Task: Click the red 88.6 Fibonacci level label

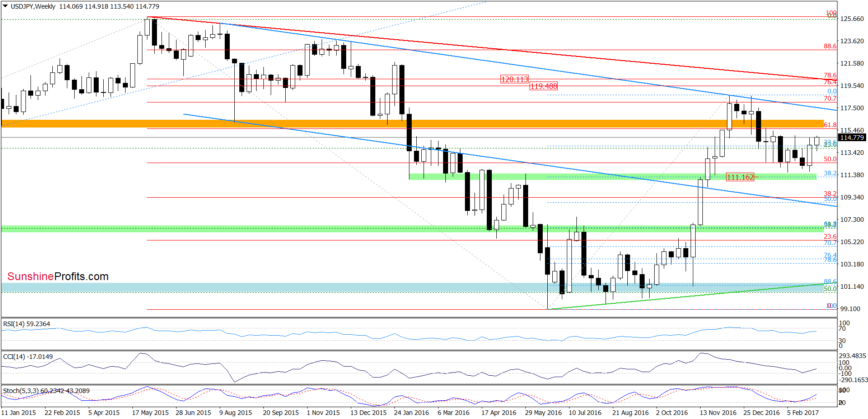Action: 830,46
